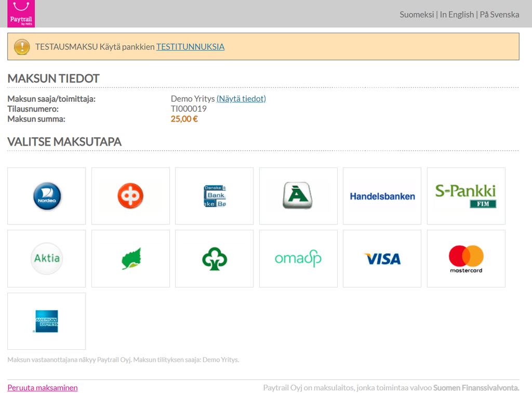Click the Suomen Finanssivalvonta text in footer
This screenshot has width=532, height=393.
pyautogui.click(x=476, y=388)
